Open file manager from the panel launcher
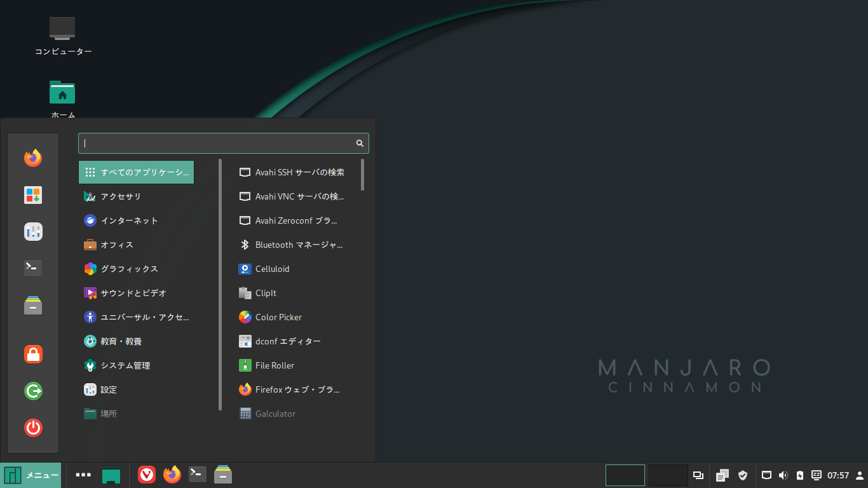Viewport: 868px width, 488px height. click(x=223, y=475)
